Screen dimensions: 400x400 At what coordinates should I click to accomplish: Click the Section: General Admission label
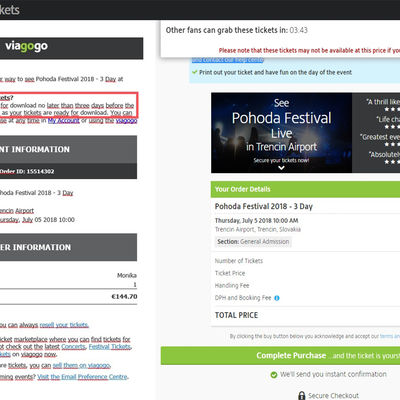[x=253, y=242]
